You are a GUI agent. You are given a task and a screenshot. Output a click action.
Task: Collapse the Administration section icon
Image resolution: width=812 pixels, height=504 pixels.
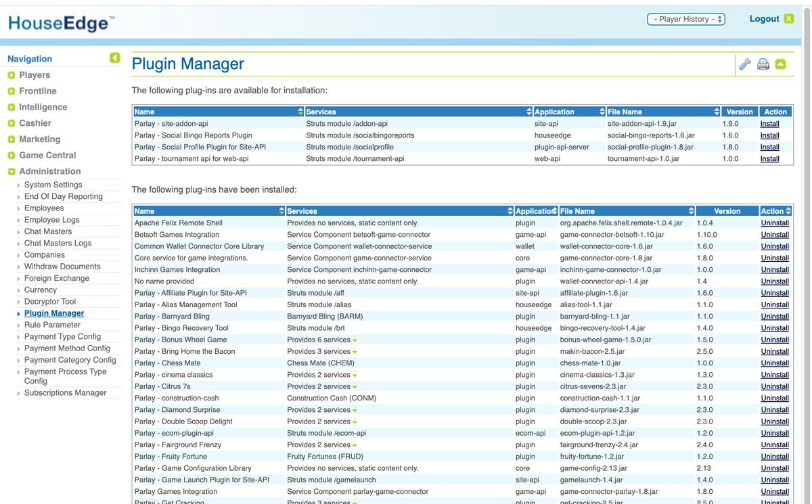[12, 172]
